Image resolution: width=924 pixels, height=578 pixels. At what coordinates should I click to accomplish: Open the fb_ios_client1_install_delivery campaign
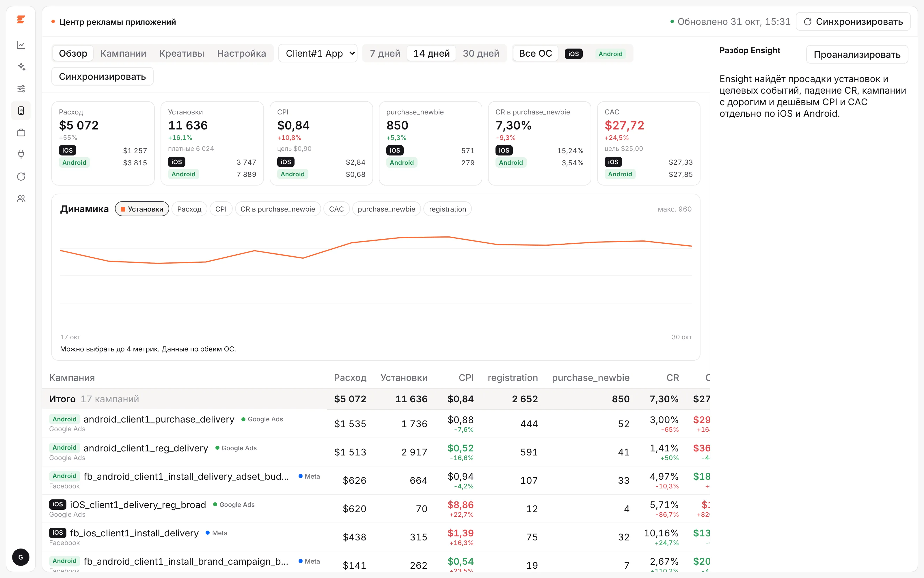134,533
